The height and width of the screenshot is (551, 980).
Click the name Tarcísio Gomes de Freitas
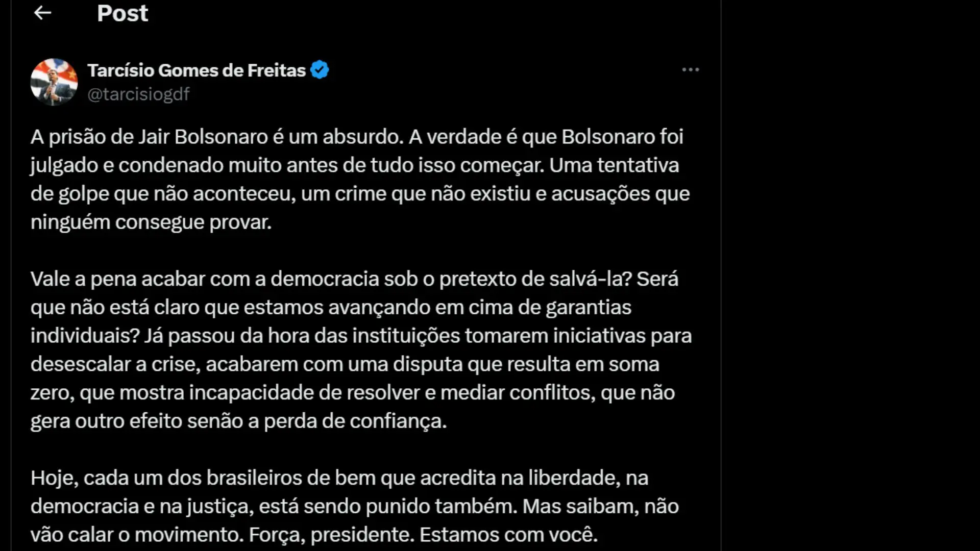(196, 70)
